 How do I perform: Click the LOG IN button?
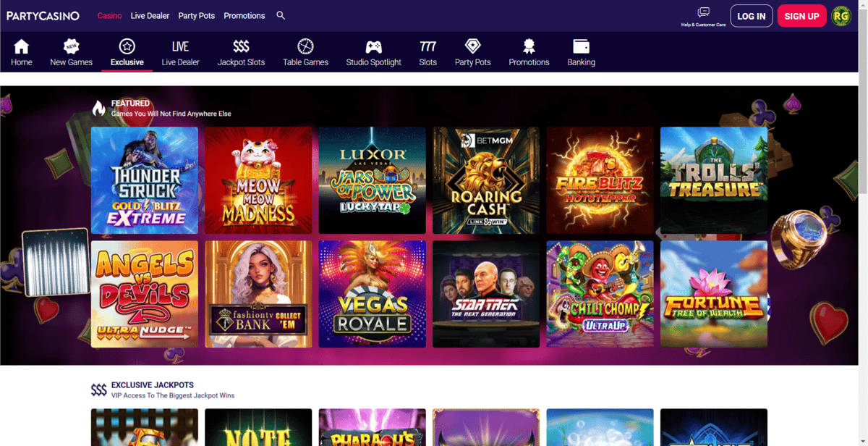point(752,16)
